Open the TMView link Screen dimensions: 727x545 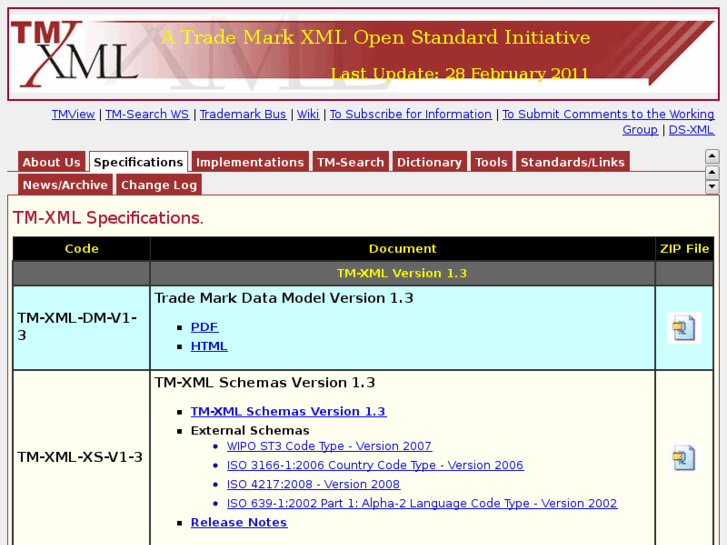click(73, 114)
